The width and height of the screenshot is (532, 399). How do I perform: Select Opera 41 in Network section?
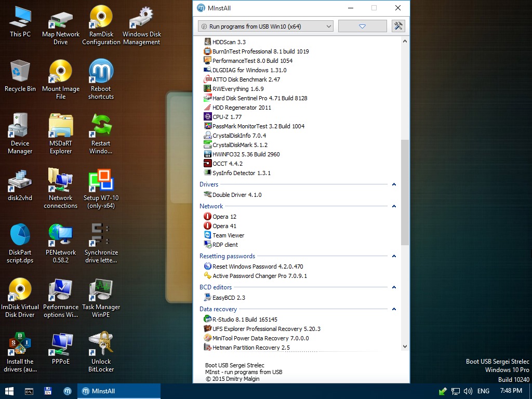tap(220, 226)
